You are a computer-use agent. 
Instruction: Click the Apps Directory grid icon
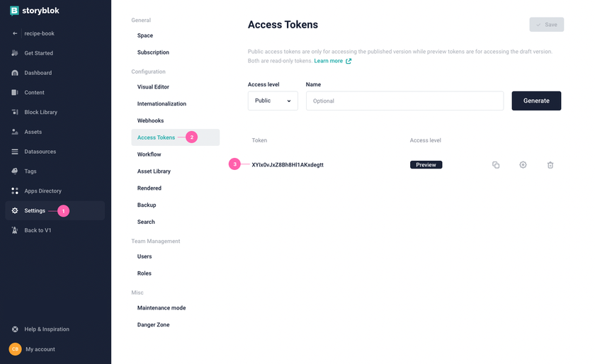pos(15,191)
